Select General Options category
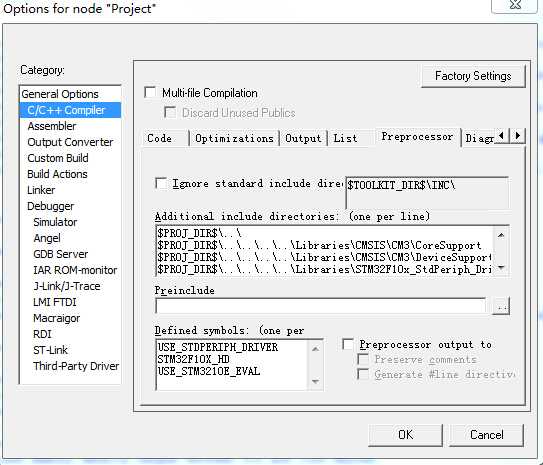Image resolution: width=543 pixels, height=465 pixels. coord(60,94)
